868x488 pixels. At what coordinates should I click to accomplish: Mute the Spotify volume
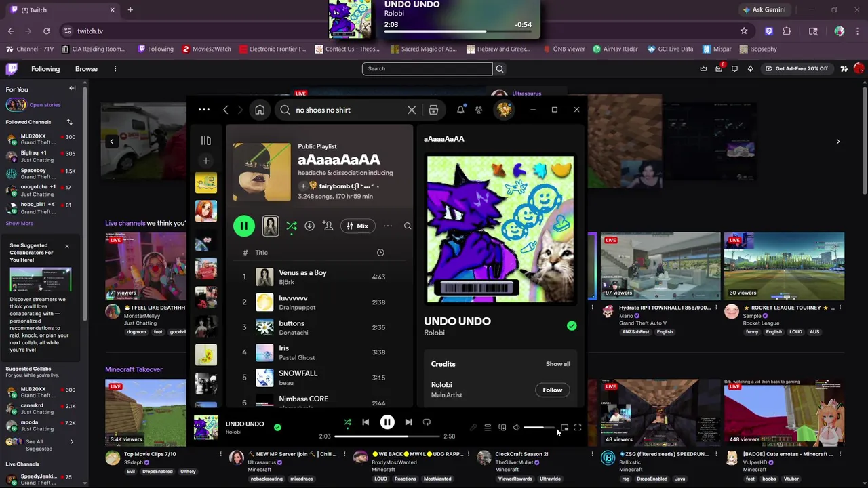tap(517, 428)
